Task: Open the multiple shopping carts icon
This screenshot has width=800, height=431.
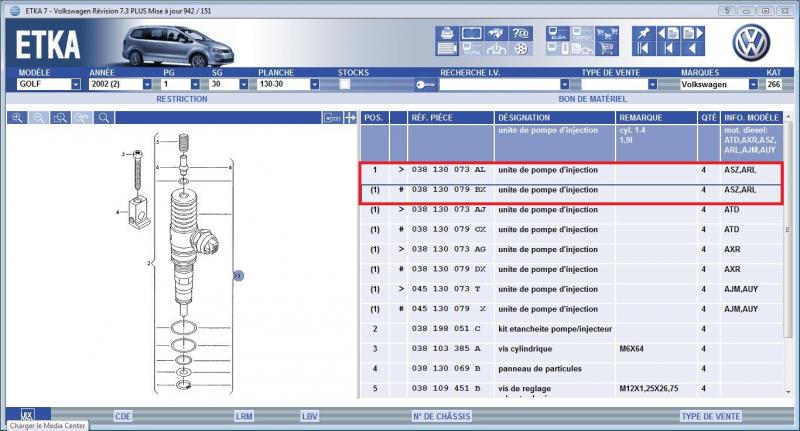Action: 607,34
